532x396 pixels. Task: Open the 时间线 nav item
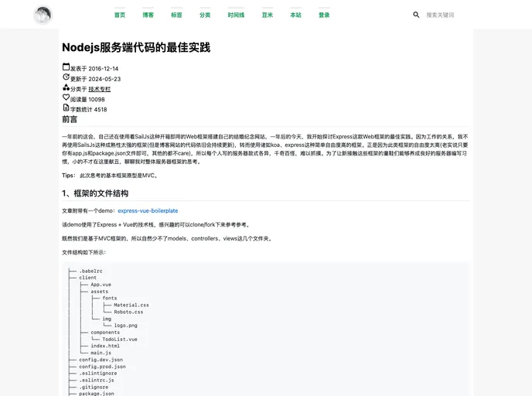236,15
